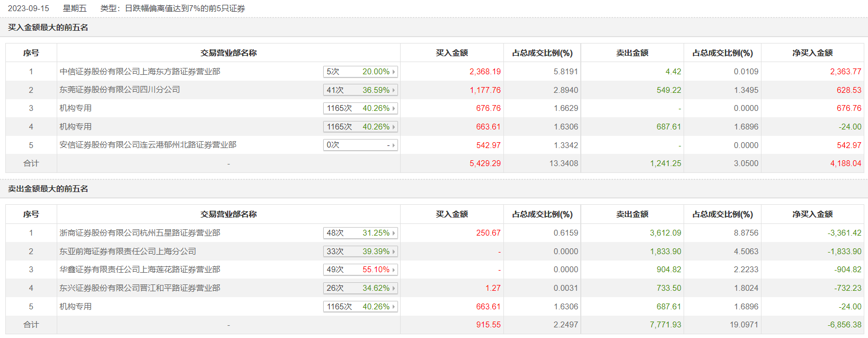Open 华鑫证券上海莲花路证券营业部 link

[x=140, y=270]
